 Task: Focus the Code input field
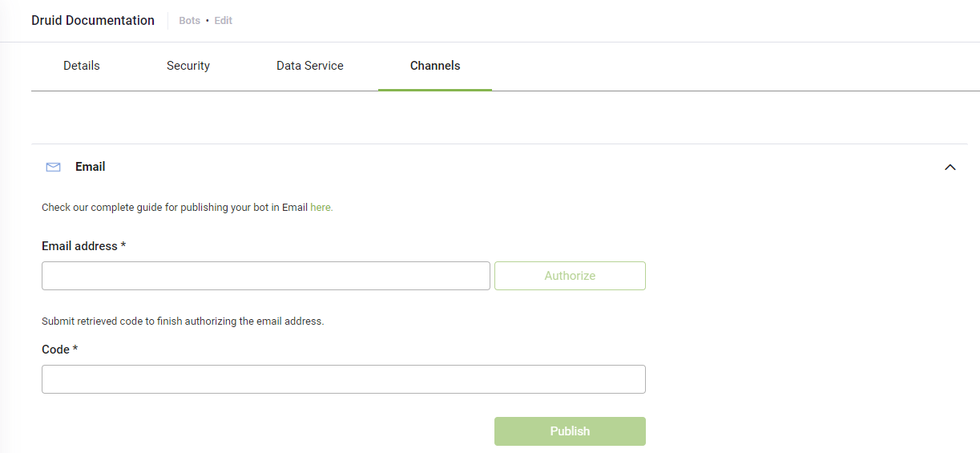[343, 379]
